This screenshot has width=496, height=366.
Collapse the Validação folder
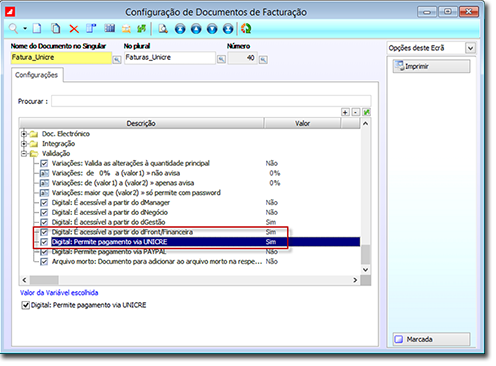(24, 154)
